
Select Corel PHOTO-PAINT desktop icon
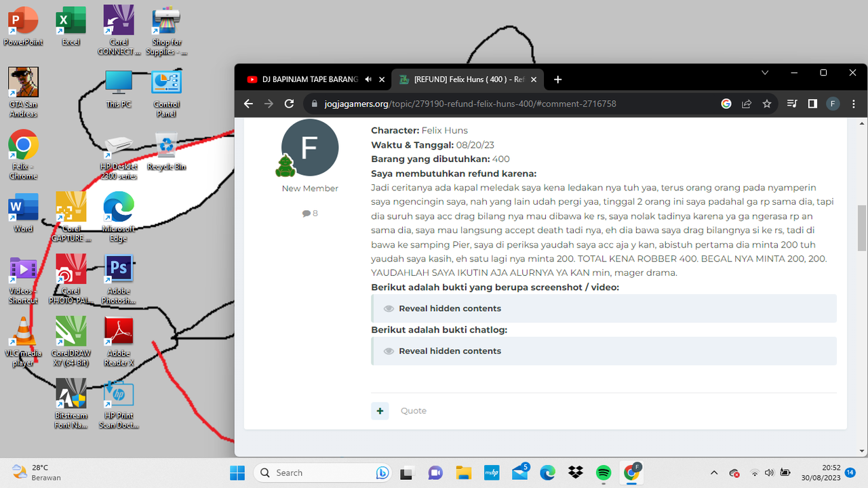coord(71,279)
